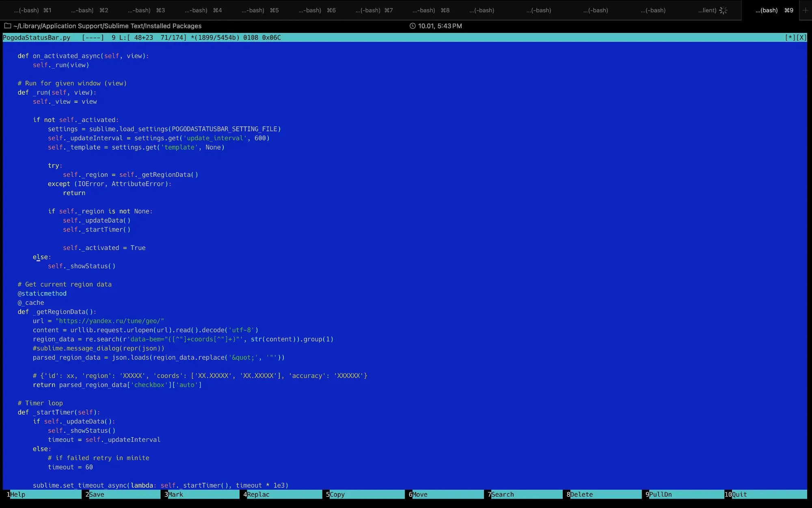
Task: Click the 'except (IOError, AttributeError):' line
Action: (110, 184)
